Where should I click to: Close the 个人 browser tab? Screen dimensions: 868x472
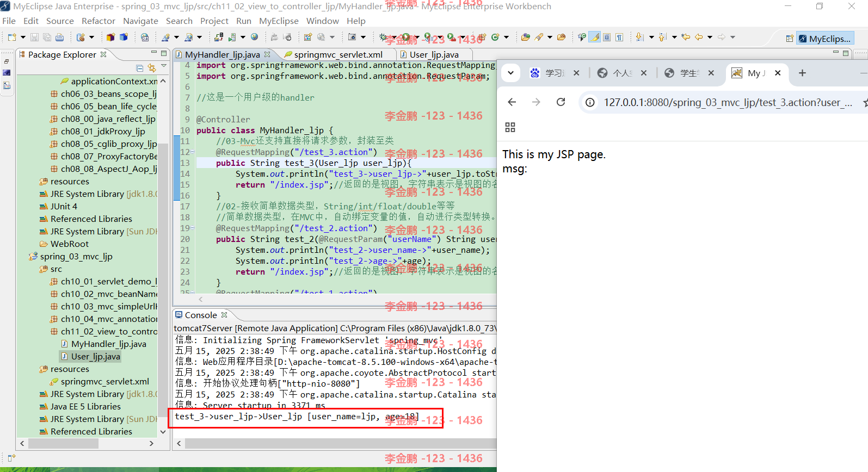click(x=644, y=73)
